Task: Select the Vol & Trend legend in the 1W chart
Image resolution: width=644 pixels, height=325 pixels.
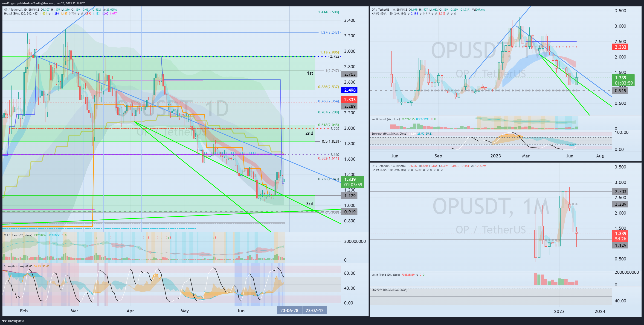Action: pyautogui.click(x=386, y=119)
